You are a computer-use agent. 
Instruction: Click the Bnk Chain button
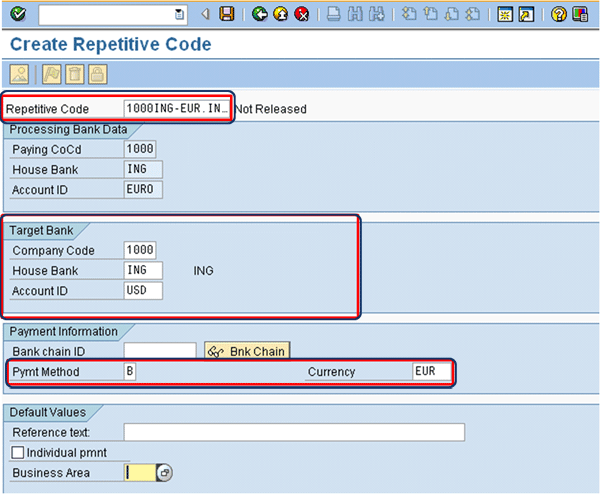tap(246, 351)
